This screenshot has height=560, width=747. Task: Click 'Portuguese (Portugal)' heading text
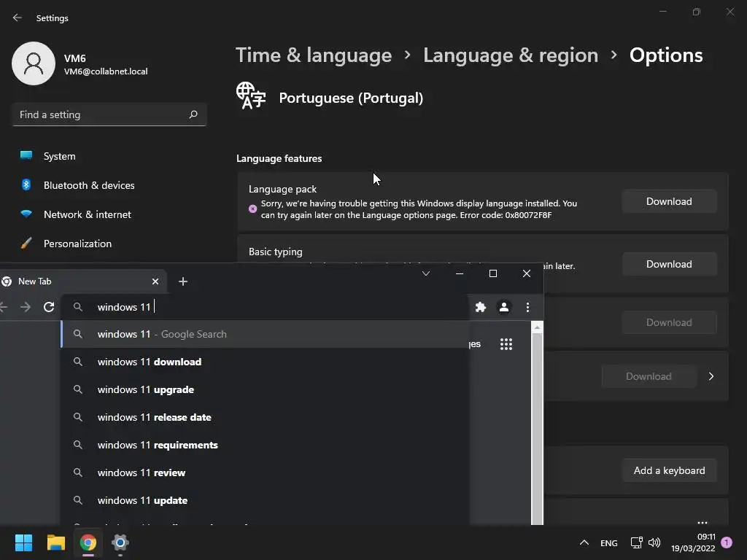point(351,98)
